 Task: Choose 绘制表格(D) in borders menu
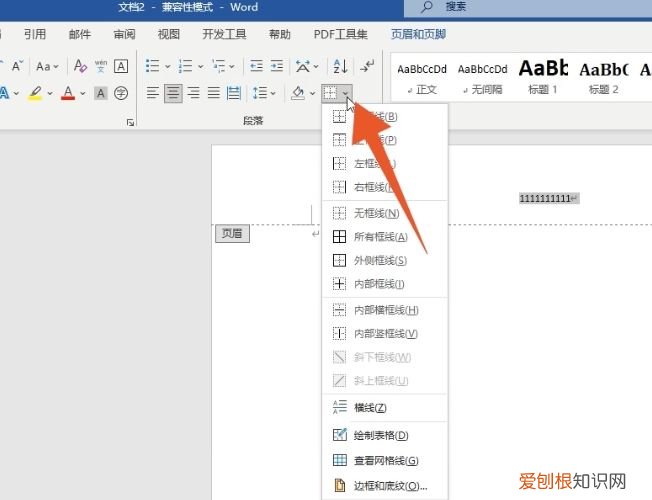(x=385, y=435)
